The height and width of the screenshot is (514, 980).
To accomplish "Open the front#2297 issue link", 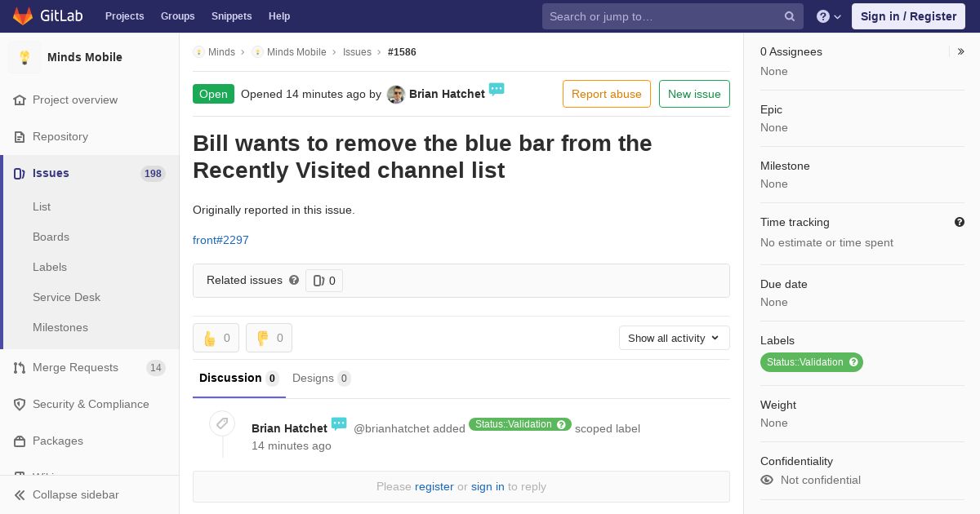I will 220,240.
